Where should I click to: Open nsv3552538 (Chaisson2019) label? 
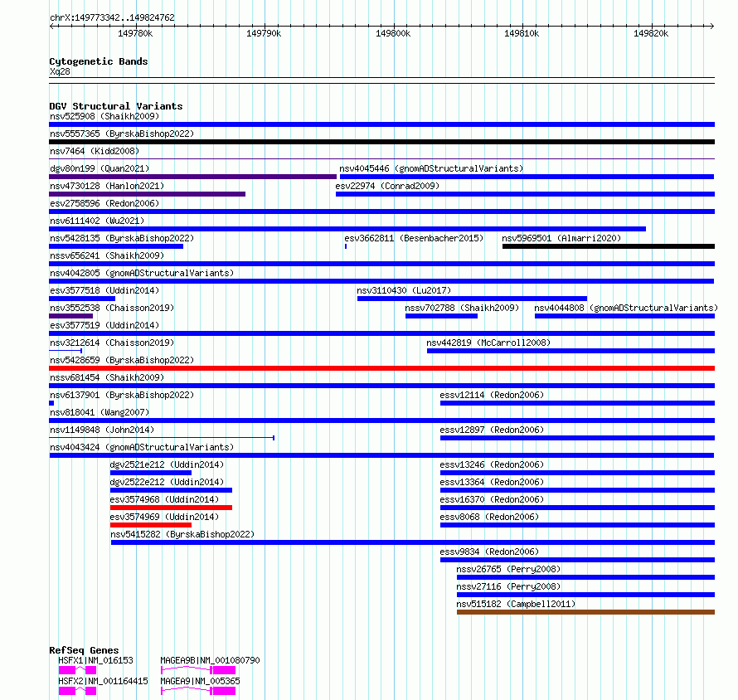tap(112, 308)
